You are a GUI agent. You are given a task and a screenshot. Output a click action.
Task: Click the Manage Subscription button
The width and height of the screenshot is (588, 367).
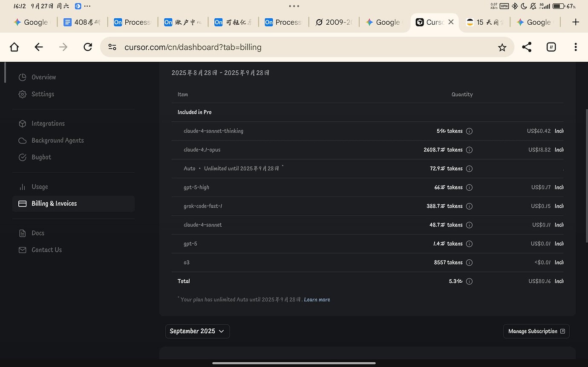pos(536,331)
